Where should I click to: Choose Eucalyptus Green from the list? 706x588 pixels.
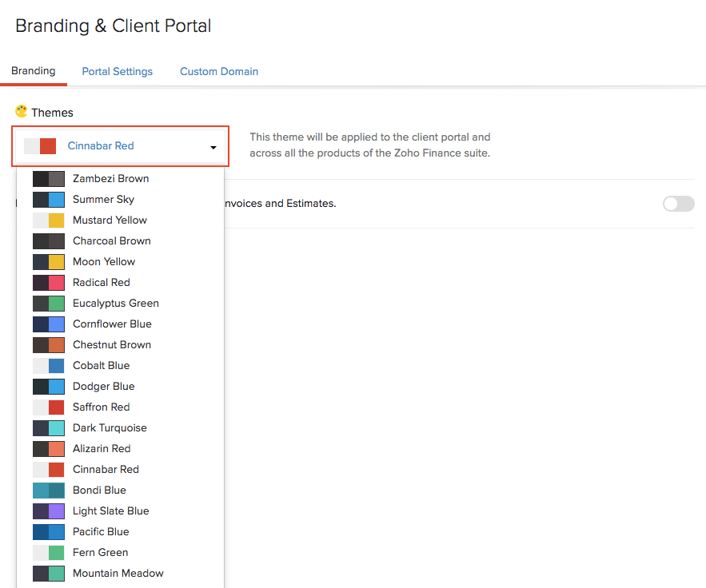115,303
